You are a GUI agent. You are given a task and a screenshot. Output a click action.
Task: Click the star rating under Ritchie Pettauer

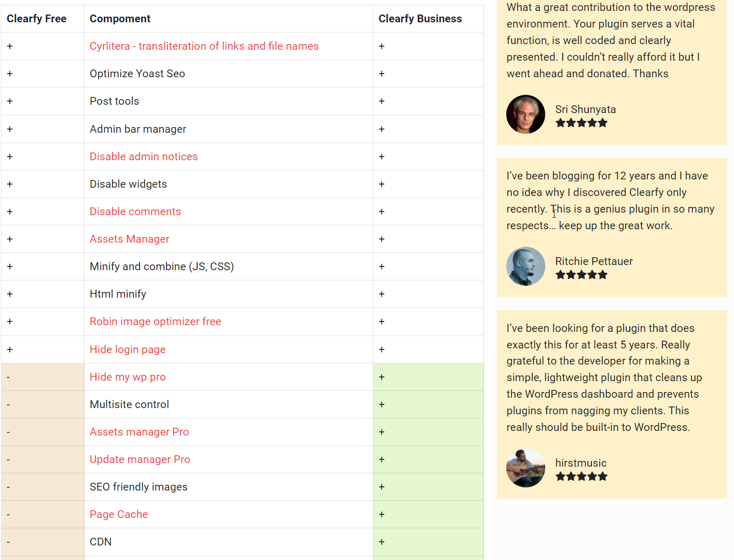[581, 275]
